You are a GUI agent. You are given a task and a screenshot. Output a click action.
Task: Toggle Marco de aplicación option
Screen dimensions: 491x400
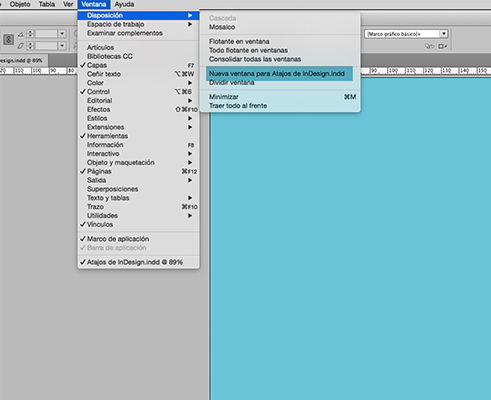click(x=138, y=239)
